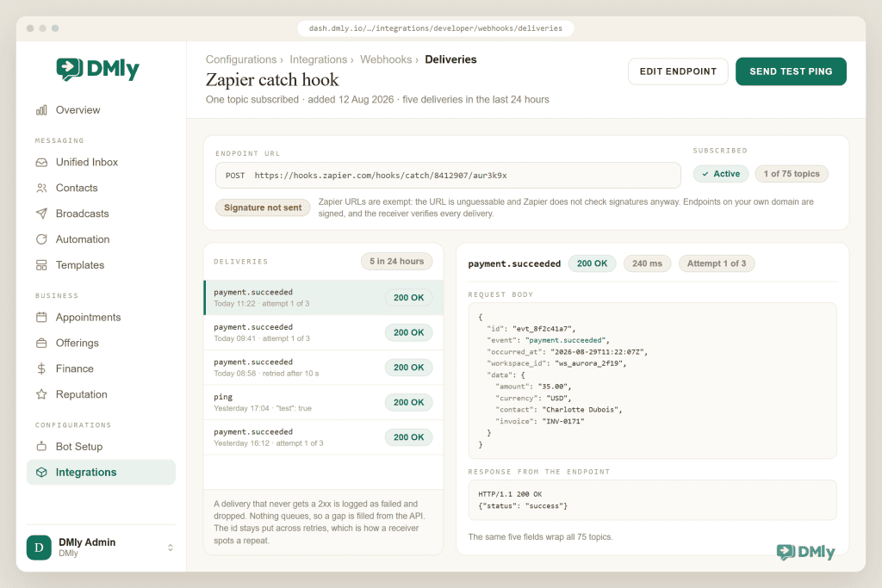The width and height of the screenshot is (882, 588).
Task: Click the Attempt 1 of 3 badge
Action: point(717,263)
